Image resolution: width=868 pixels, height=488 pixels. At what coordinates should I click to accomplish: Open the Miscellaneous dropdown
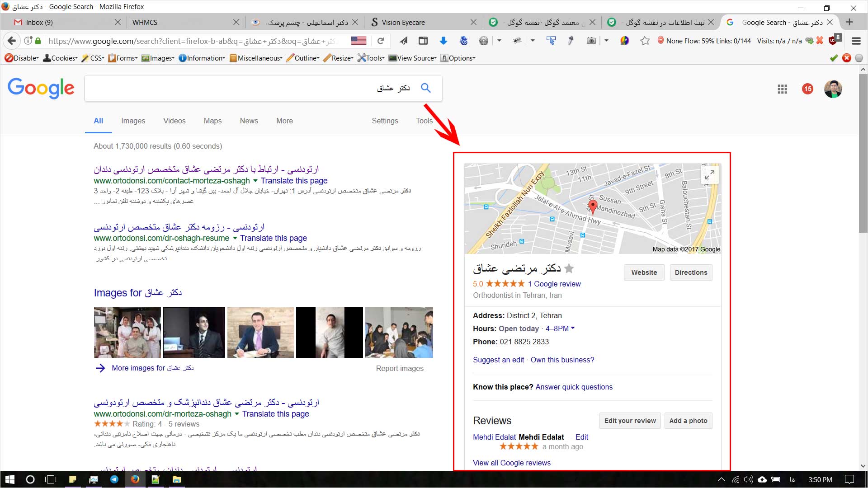[x=256, y=58]
